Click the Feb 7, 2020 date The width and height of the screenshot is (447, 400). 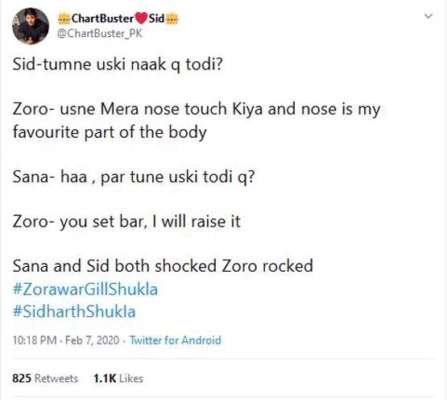(x=92, y=340)
